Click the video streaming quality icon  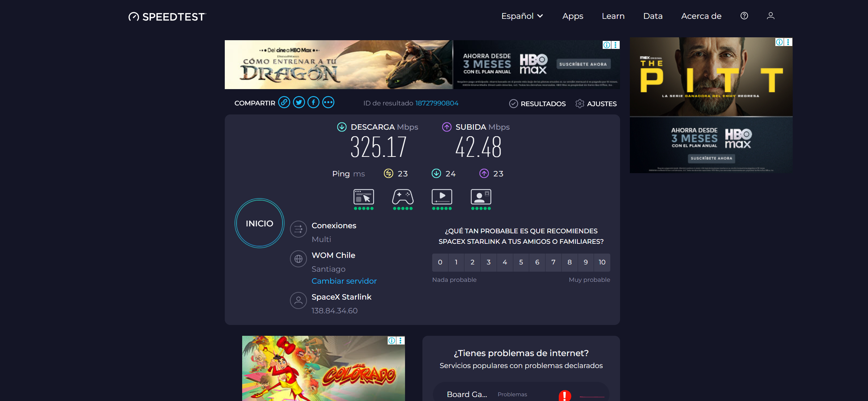[442, 197]
